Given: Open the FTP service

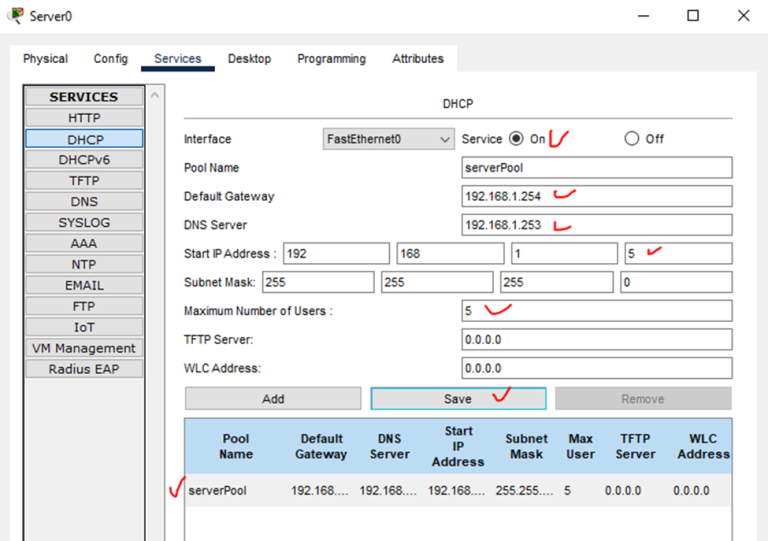Looking at the screenshot, I should coord(84,306).
